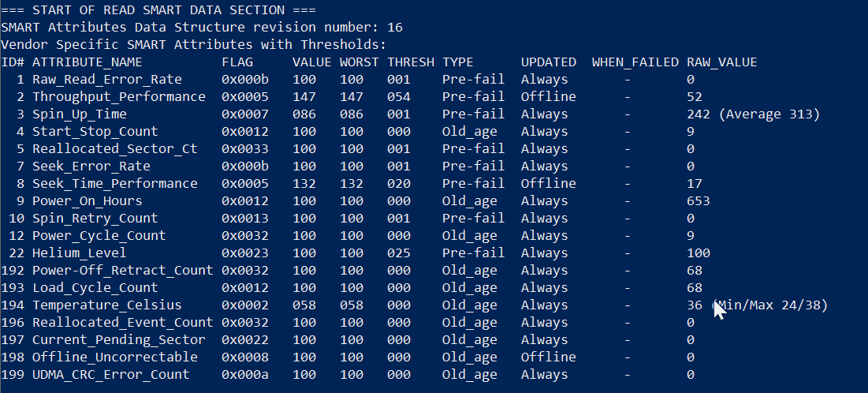
Task: Click the ATTRIBUTE_NAME column header
Action: pyautogui.click(x=87, y=62)
